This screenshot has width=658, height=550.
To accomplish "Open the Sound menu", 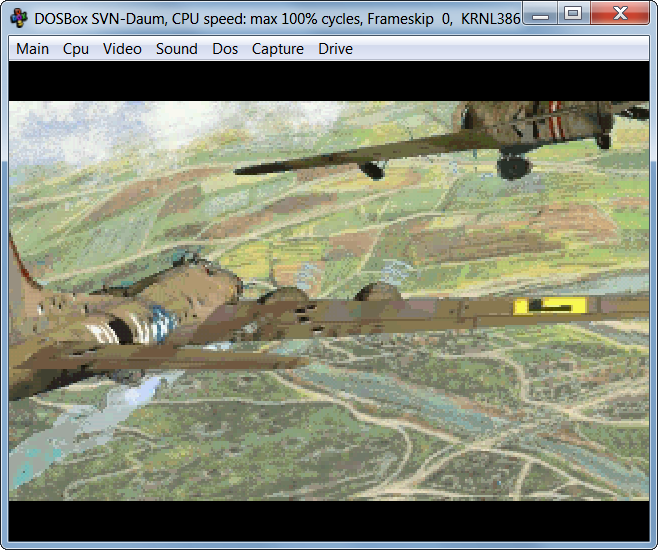I will coord(176,48).
